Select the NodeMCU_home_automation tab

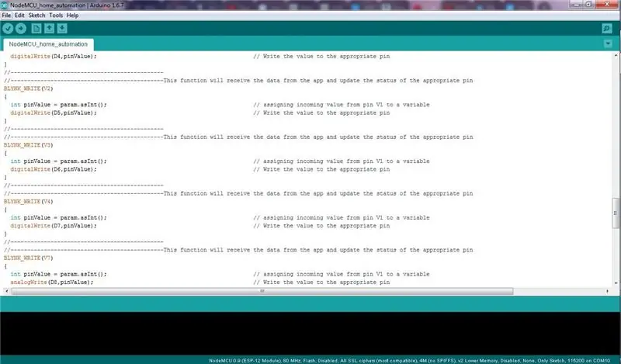click(x=48, y=44)
